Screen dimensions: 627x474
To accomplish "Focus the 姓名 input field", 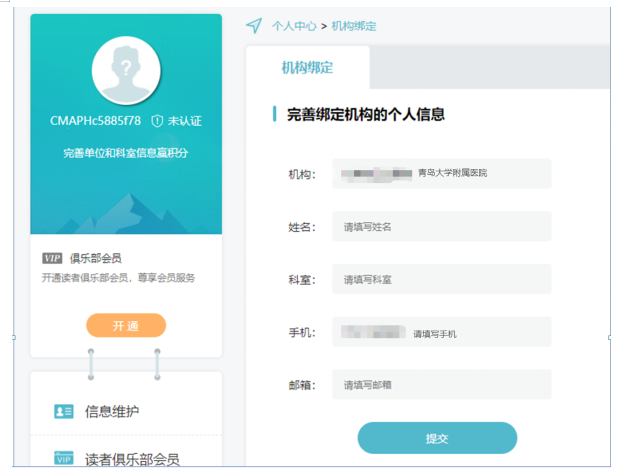I will (x=442, y=226).
